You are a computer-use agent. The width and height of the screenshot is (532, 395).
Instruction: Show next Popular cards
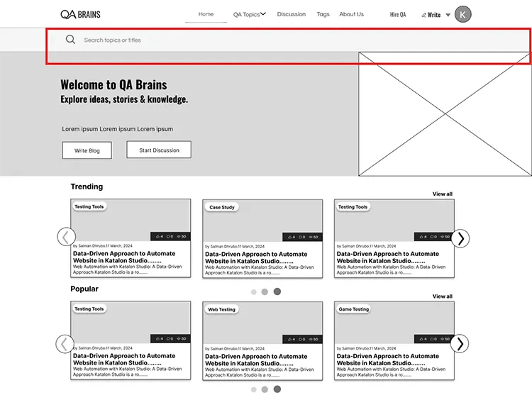pos(460,344)
